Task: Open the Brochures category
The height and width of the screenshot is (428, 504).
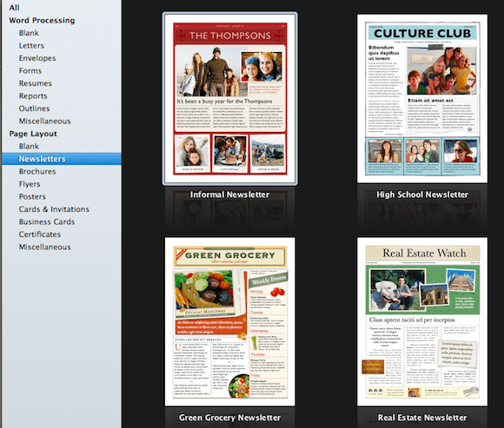Action: pyautogui.click(x=37, y=171)
